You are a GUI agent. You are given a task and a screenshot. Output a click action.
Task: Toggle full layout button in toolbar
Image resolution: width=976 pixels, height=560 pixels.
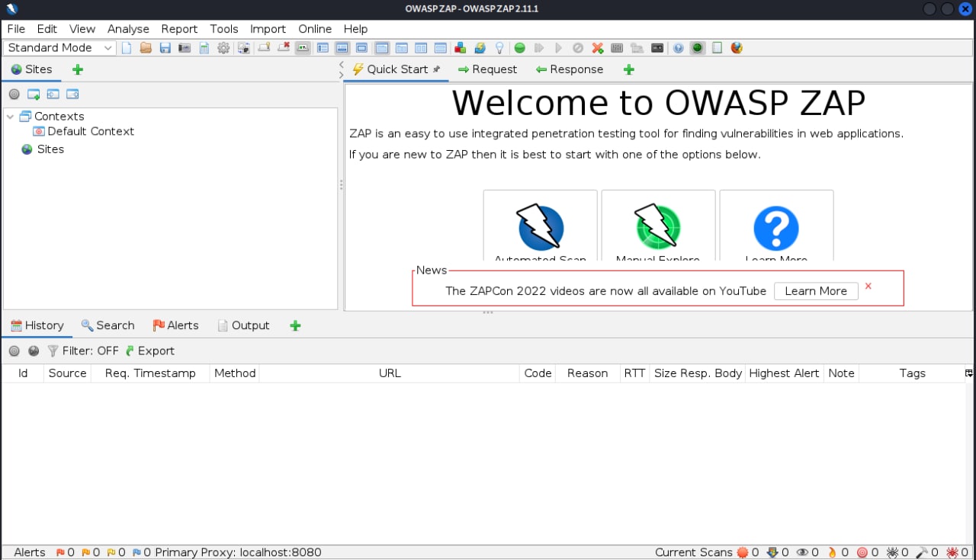coord(362,48)
